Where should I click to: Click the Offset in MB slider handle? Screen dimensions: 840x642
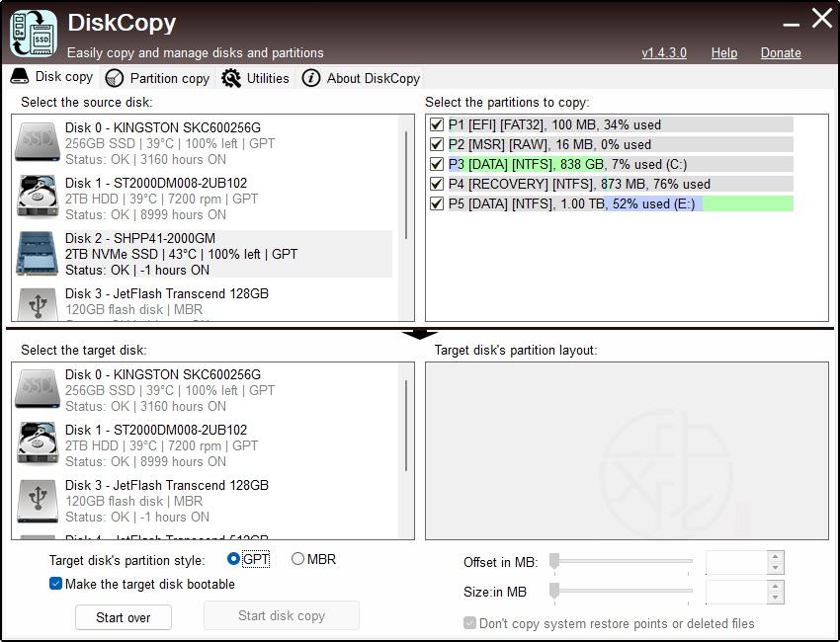tap(554, 561)
